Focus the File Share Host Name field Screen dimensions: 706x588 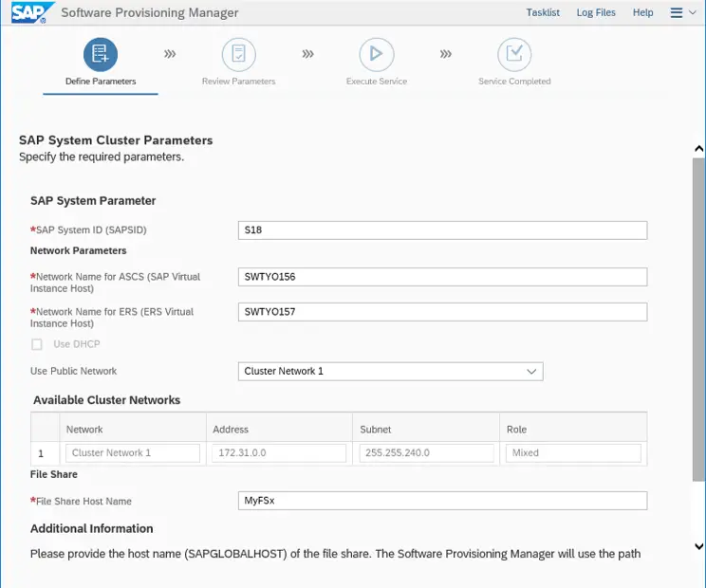[x=442, y=501]
